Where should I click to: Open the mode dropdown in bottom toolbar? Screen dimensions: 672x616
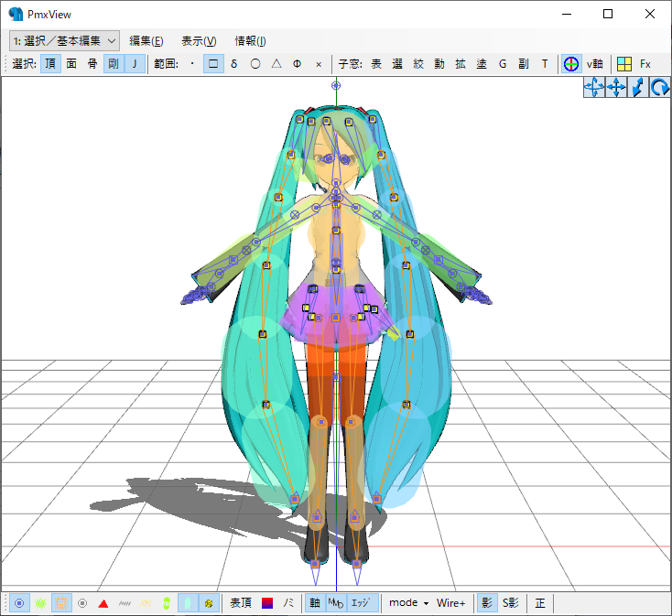tap(408, 603)
